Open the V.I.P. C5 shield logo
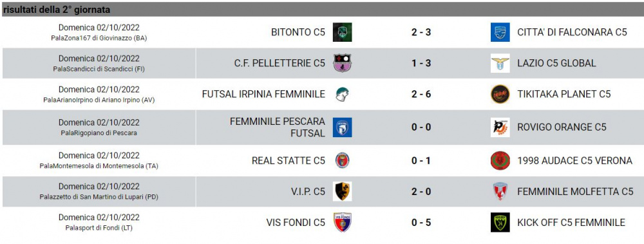 342,191
